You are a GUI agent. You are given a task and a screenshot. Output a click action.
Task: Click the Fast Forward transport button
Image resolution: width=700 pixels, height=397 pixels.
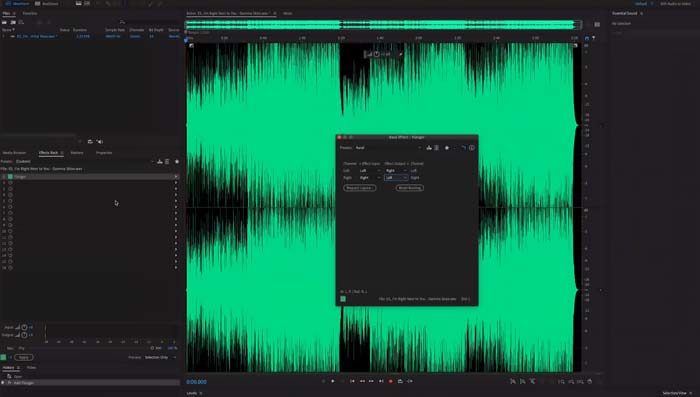pos(371,381)
